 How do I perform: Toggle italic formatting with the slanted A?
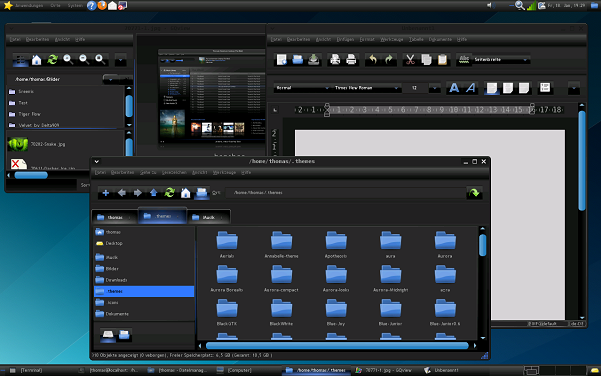pos(470,88)
